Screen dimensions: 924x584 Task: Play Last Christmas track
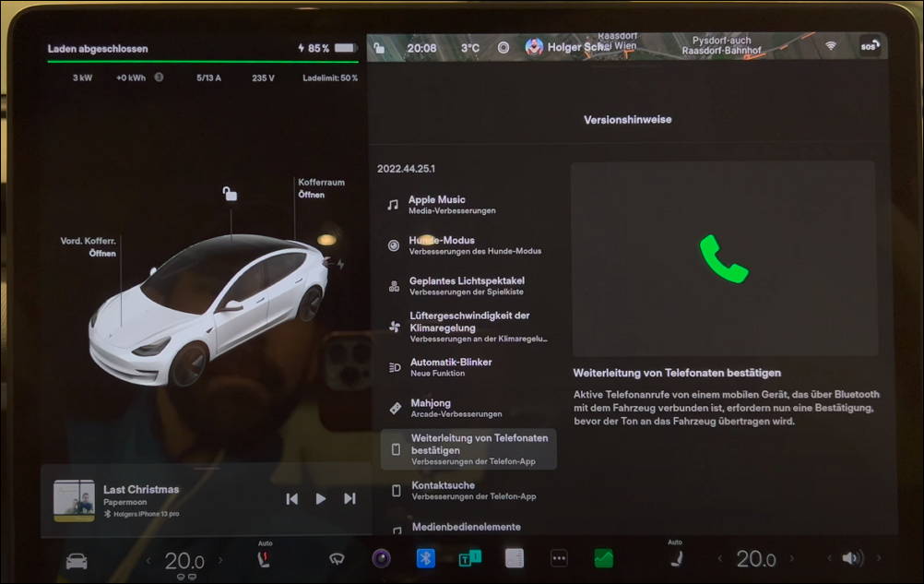[321, 499]
